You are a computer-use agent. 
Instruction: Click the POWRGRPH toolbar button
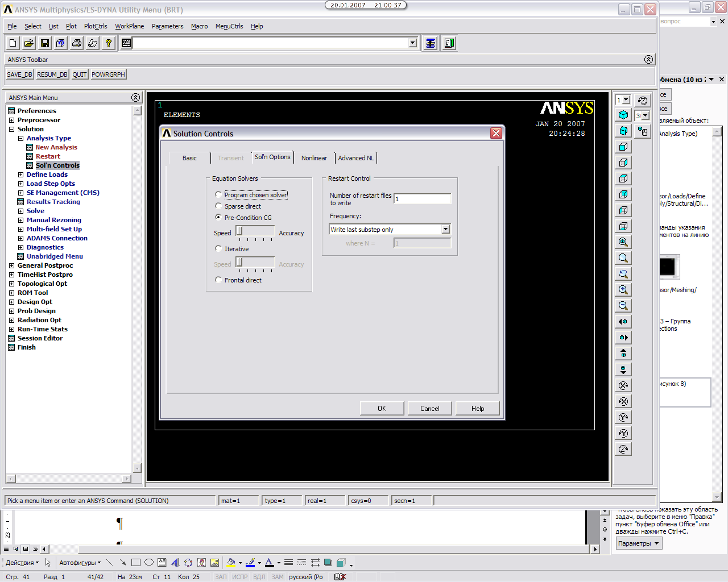coord(108,74)
